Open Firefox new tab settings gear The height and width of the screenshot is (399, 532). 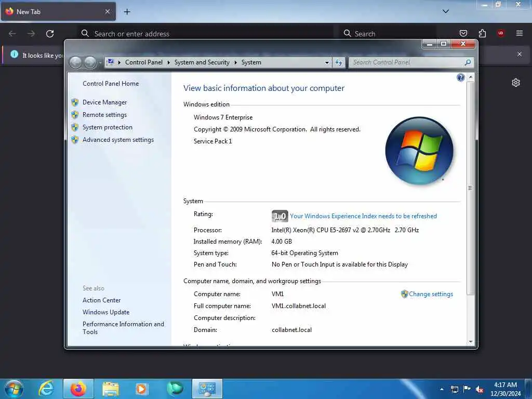(x=516, y=83)
